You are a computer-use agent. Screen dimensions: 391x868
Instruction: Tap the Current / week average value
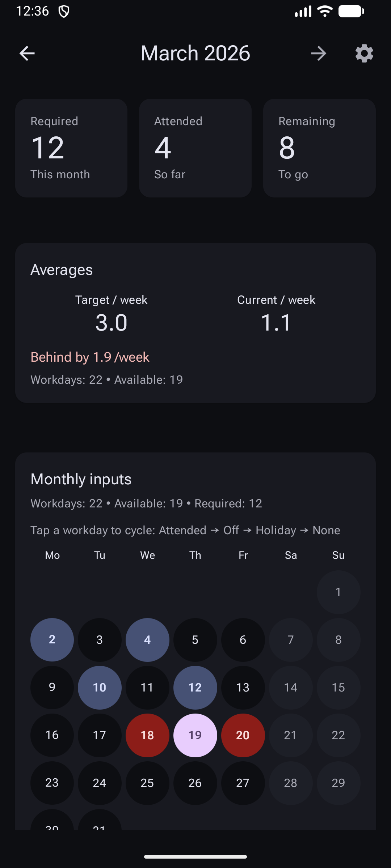[x=276, y=322]
